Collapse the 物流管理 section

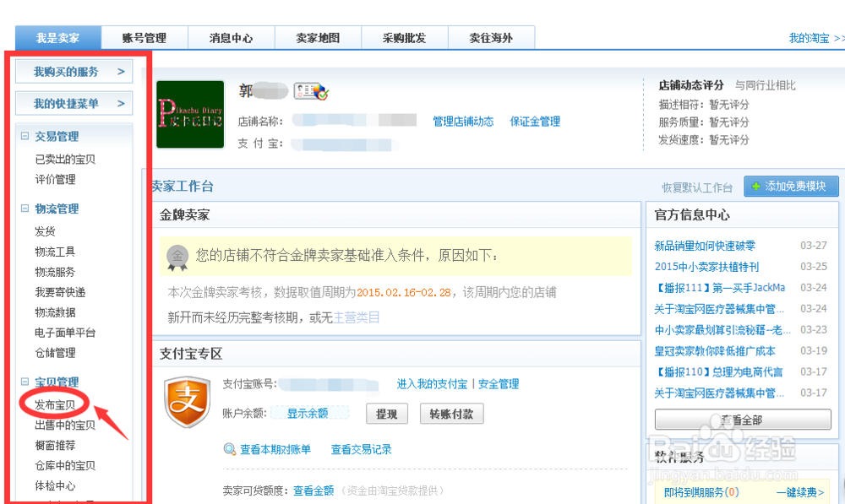25,209
